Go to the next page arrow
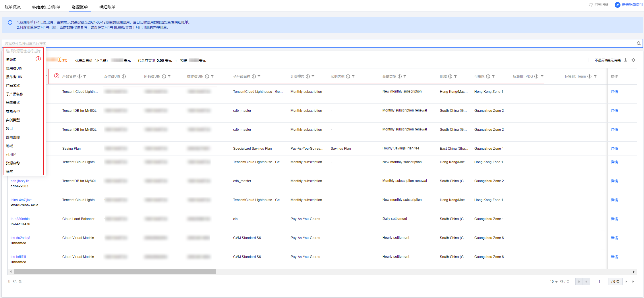Image resolution: width=644 pixels, height=298 pixels. (626, 282)
